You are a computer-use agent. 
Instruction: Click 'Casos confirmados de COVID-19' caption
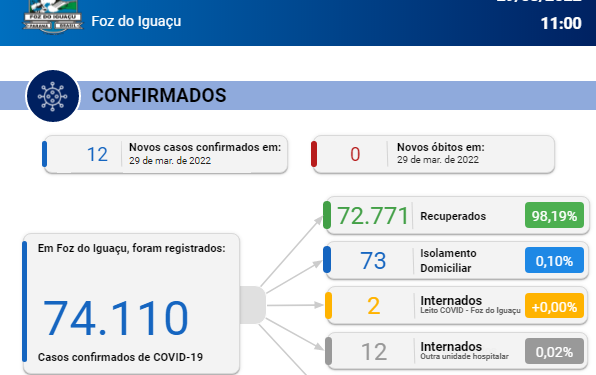tap(120, 357)
